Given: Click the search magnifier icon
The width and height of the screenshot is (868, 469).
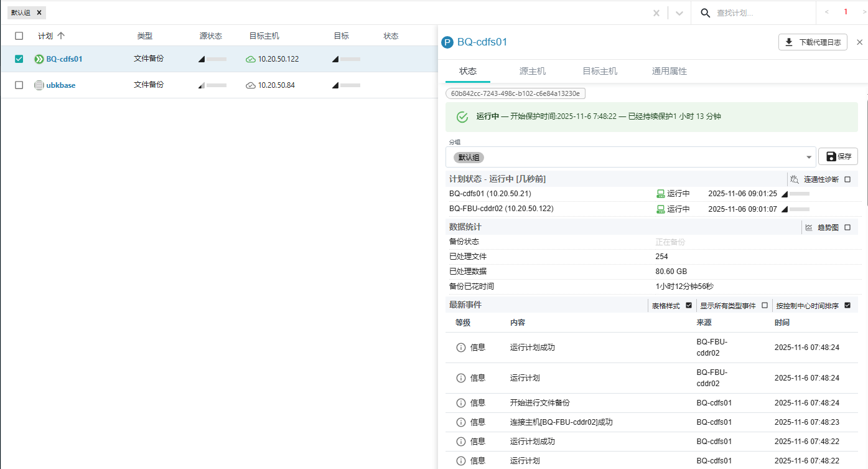Looking at the screenshot, I should [706, 13].
